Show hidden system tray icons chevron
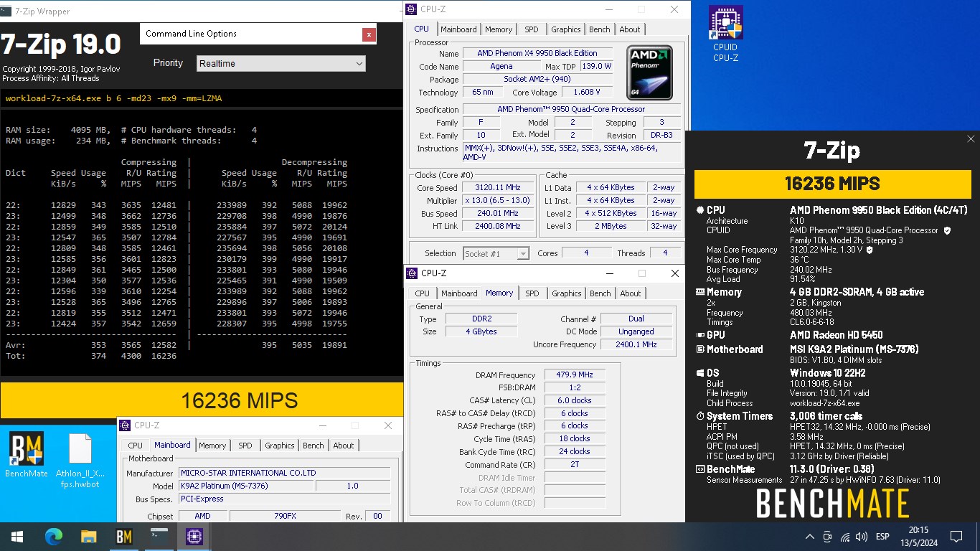The image size is (980, 551). click(810, 537)
